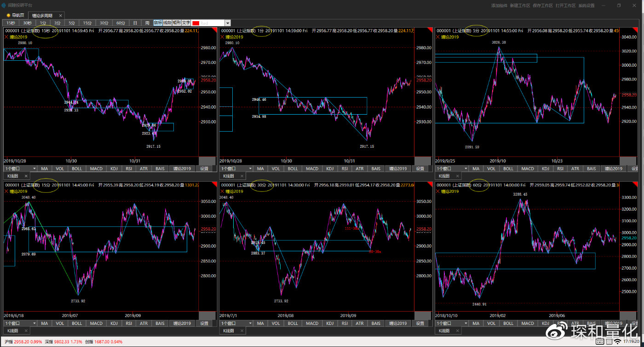
Task: Open the list-style tray icon beside the keyboard
Action: click(x=608, y=342)
